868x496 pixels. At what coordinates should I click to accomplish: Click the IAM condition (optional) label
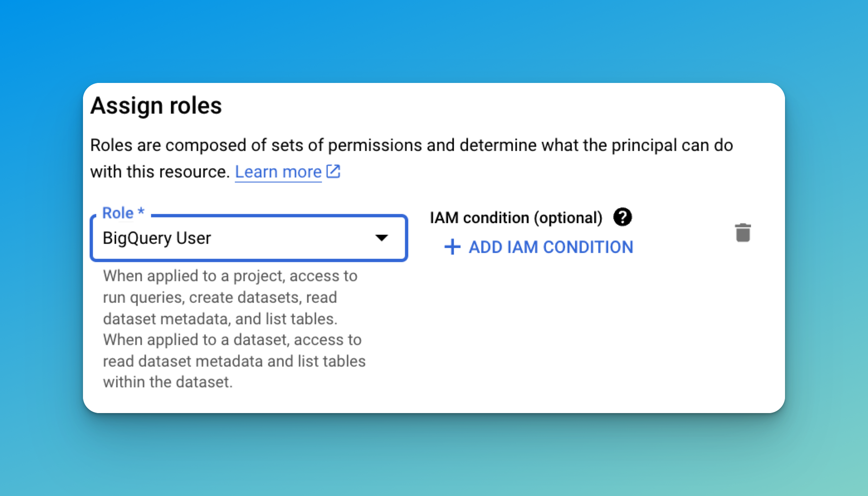click(x=516, y=218)
